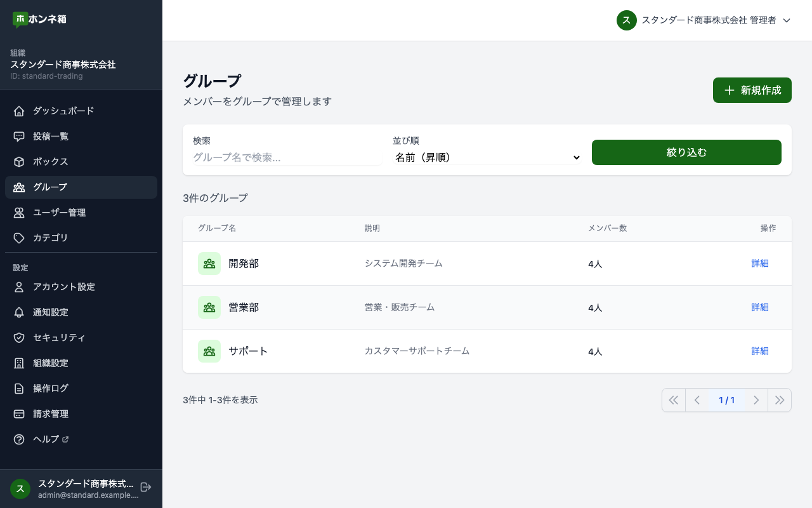Image resolution: width=812 pixels, height=508 pixels.
Task: Click the next page chevron
Action: (756, 400)
